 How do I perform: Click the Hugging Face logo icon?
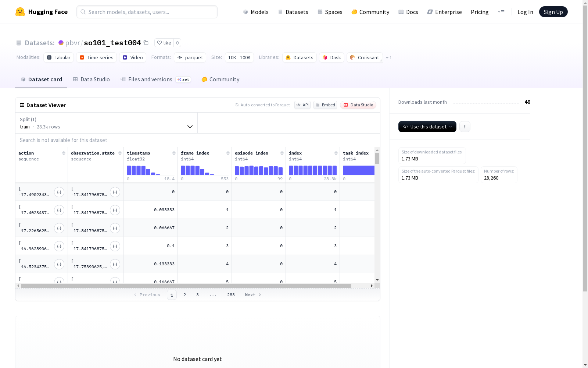click(20, 12)
